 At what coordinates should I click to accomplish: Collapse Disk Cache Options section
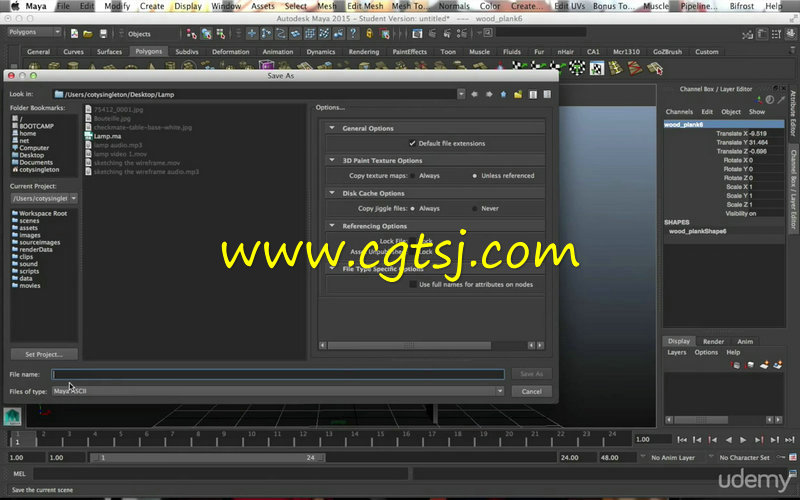coord(332,193)
